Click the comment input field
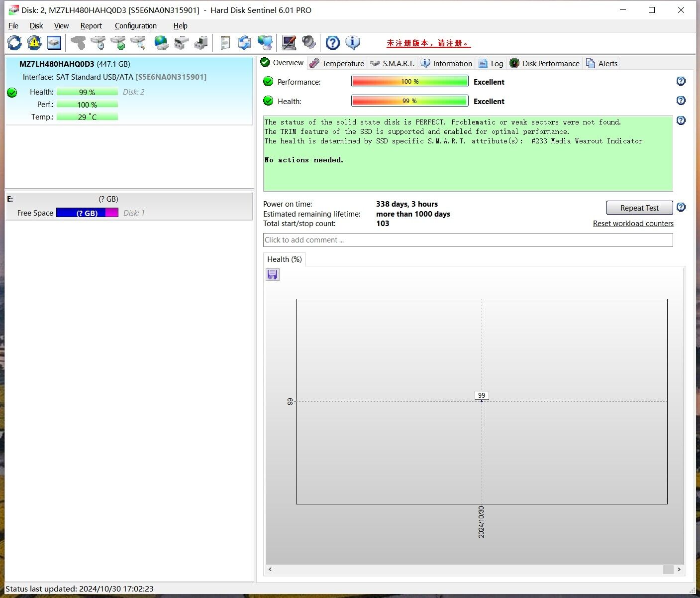The width and height of the screenshot is (700, 598). tap(468, 240)
